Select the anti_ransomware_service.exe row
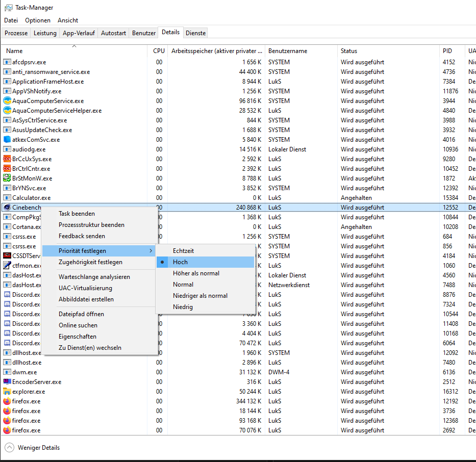 [239, 72]
